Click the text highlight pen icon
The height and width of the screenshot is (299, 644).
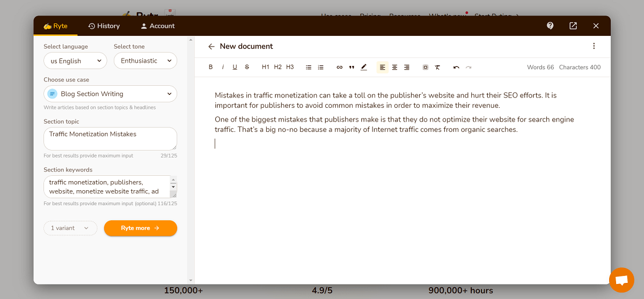click(364, 67)
